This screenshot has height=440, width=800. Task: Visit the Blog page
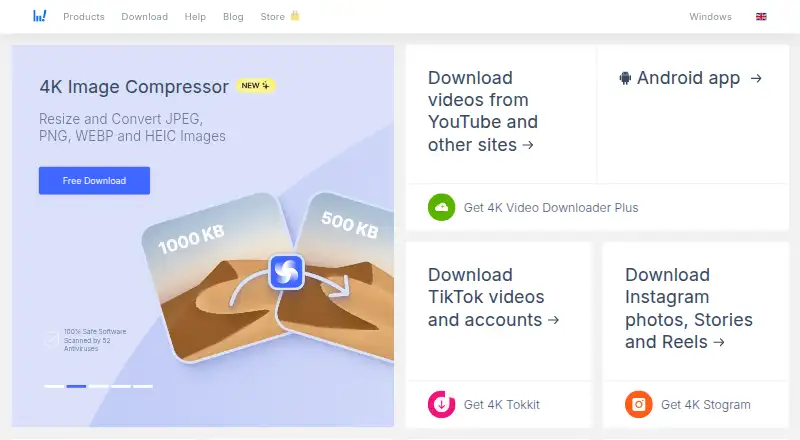tap(233, 17)
